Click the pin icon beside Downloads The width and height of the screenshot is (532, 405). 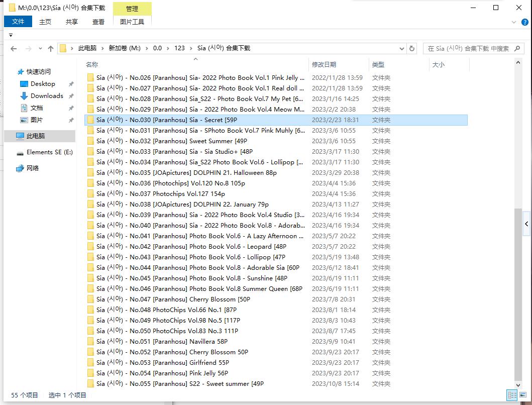click(71, 96)
